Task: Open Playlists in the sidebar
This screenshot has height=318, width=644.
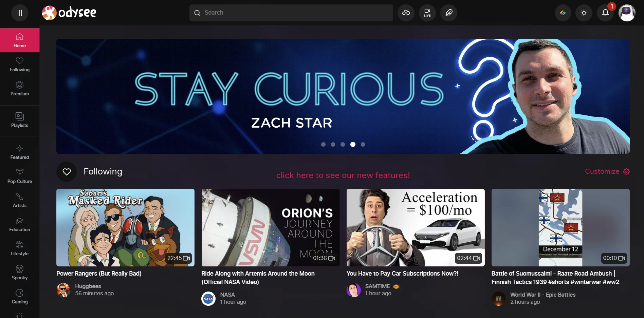Action: [20, 120]
